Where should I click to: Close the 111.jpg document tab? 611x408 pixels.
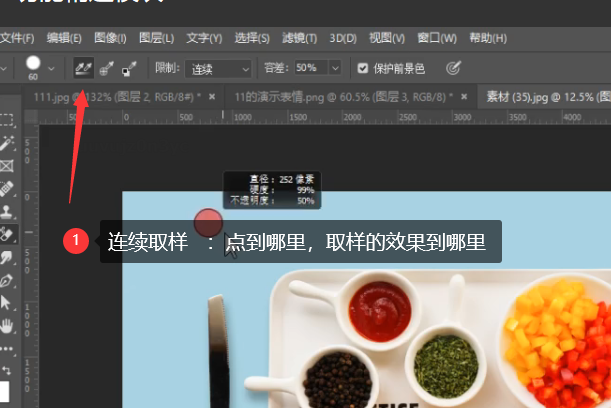(x=212, y=96)
